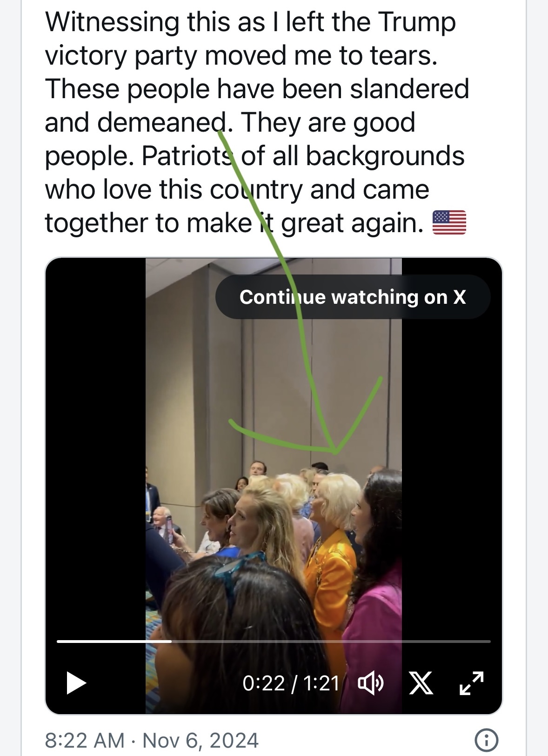Image resolution: width=548 pixels, height=756 pixels.
Task: Open the Nov 6, 2024 date link
Action: pos(200,740)
